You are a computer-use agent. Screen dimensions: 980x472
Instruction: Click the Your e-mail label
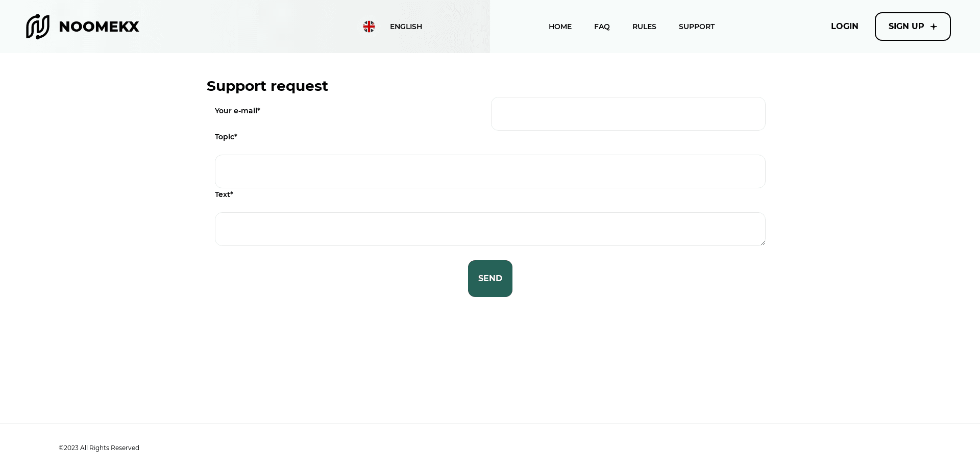point(237,110)
